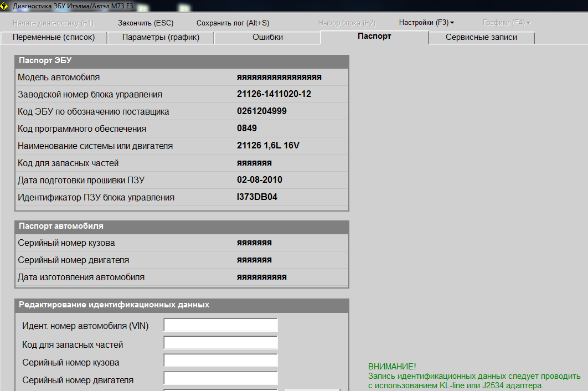The height and width of the screenshot is (391, 588).
Task: Click the firmware identifier value I373DB04
Action: 257,197
